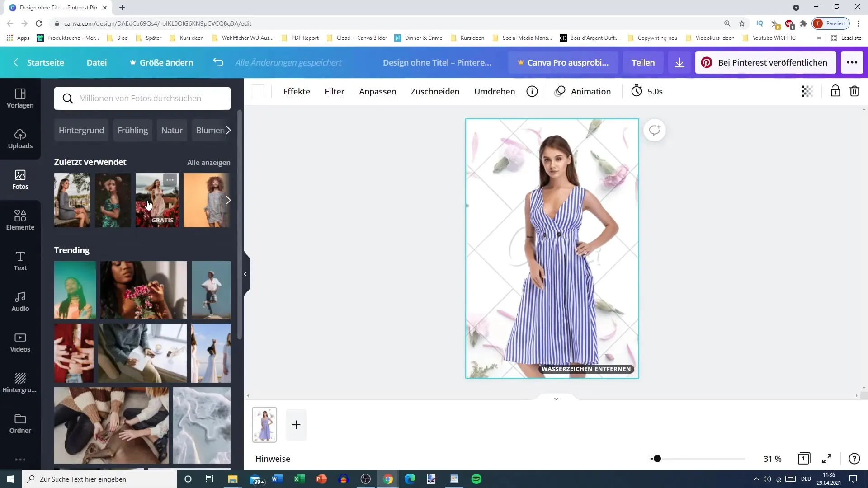Show hidden system tray icons

click(x=756, y=479)
